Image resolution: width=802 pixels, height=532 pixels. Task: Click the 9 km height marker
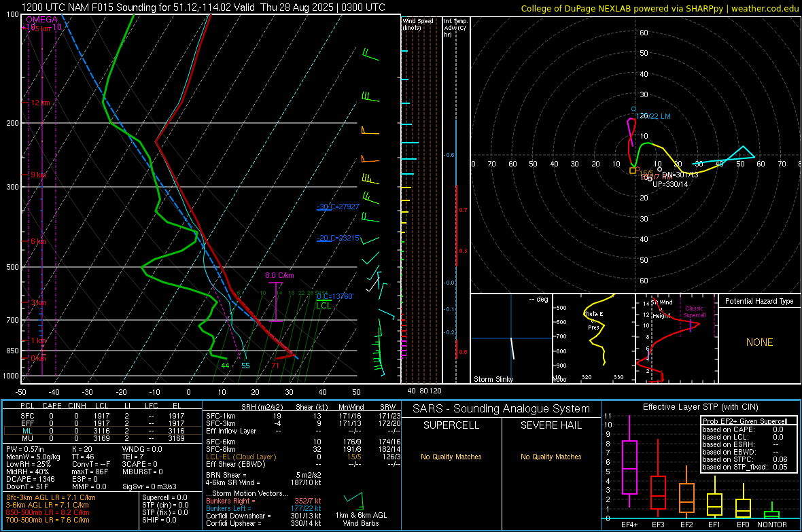[38, 175]
